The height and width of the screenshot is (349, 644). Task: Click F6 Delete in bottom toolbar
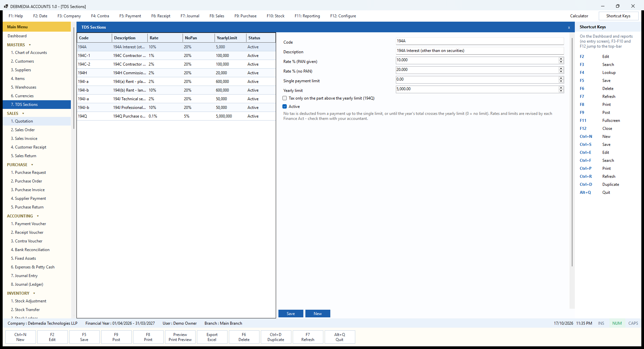coord(244,337)
